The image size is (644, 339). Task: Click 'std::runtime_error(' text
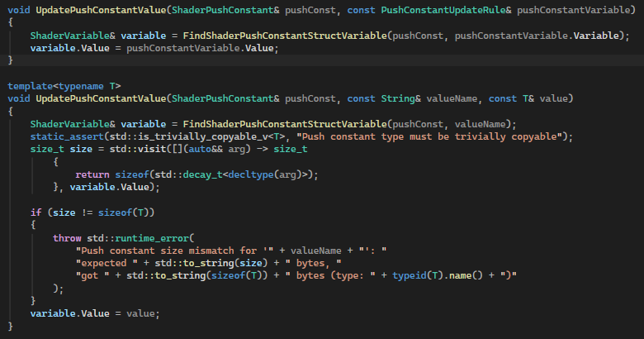140,238
